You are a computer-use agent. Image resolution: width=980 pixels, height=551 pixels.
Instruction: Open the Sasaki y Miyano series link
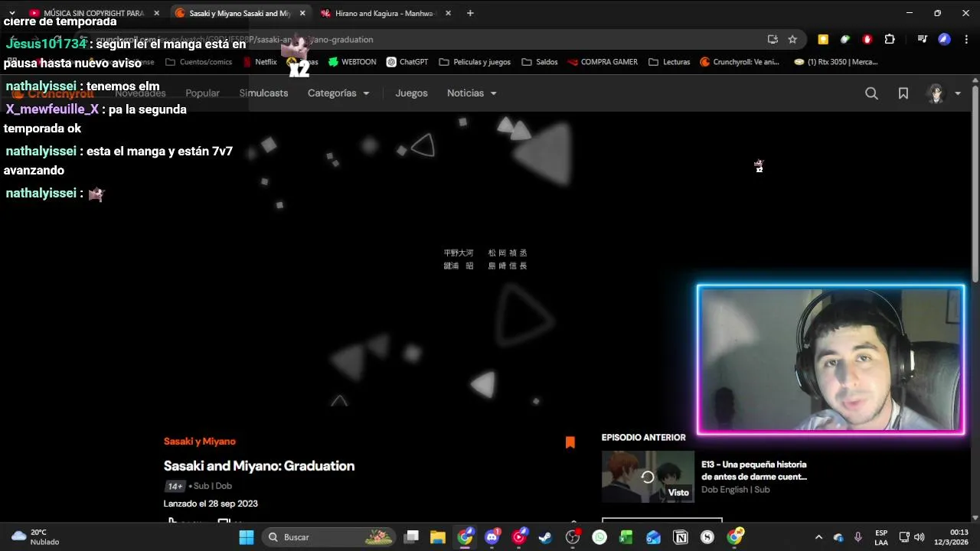point(199,442)
